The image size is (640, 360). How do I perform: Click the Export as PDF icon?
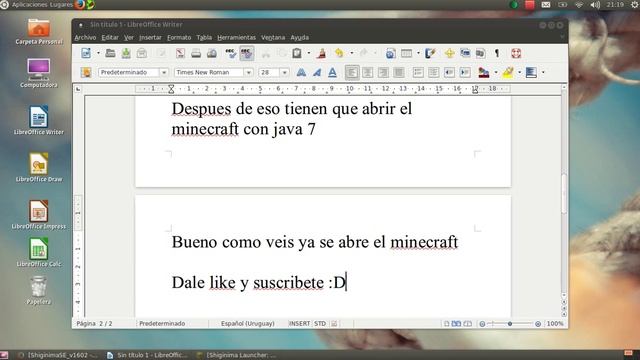180,53
